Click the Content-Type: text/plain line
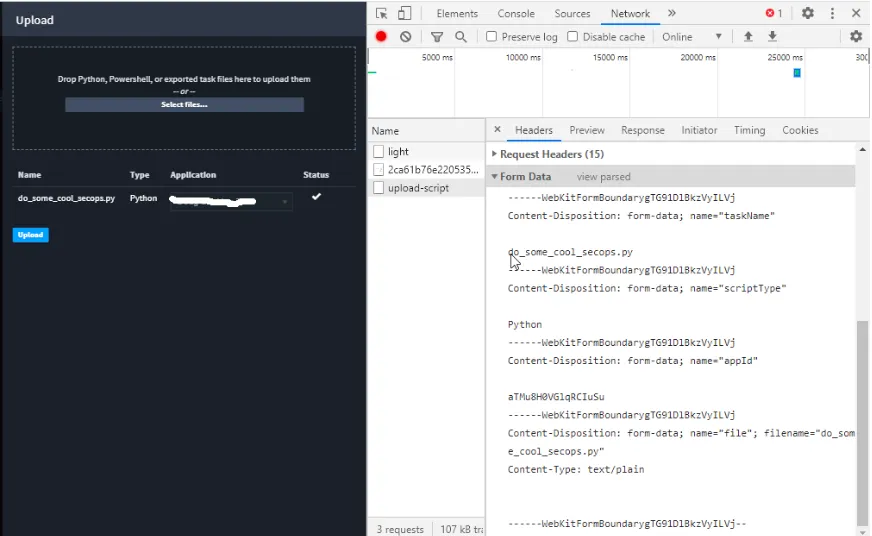 576,469
